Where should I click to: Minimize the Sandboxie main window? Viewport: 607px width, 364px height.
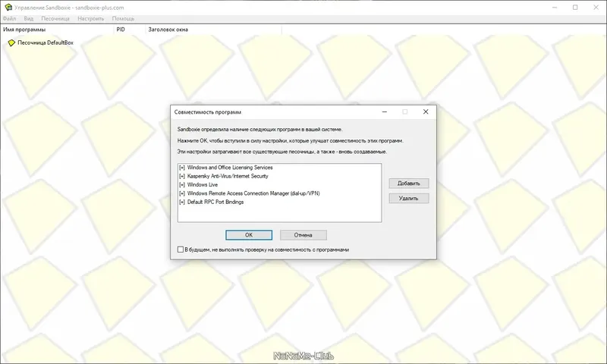(555, 8)
